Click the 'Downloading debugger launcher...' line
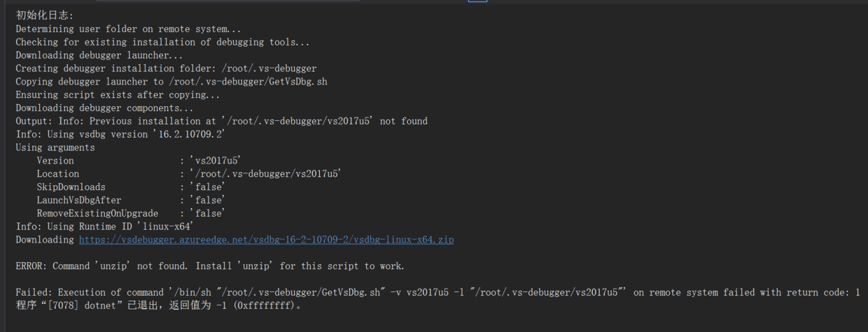This screenshot has width=868, height=332. (99, 55)
